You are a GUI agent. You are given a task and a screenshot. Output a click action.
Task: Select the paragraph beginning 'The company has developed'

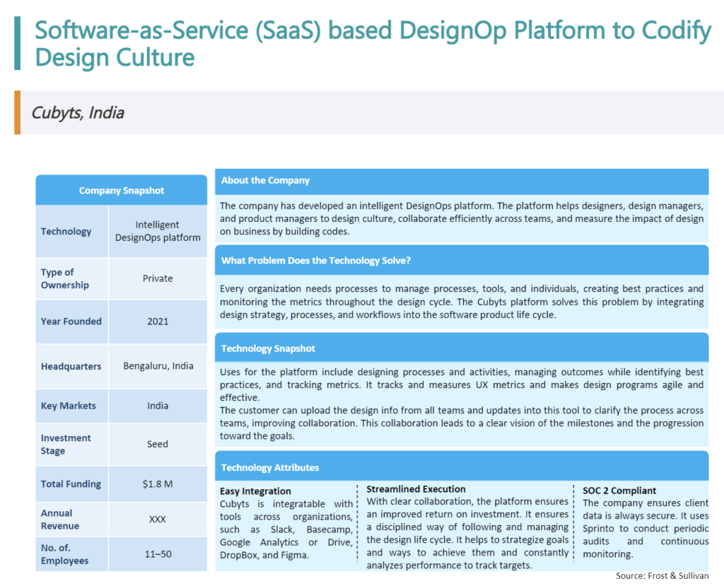(x=462, y=218)
